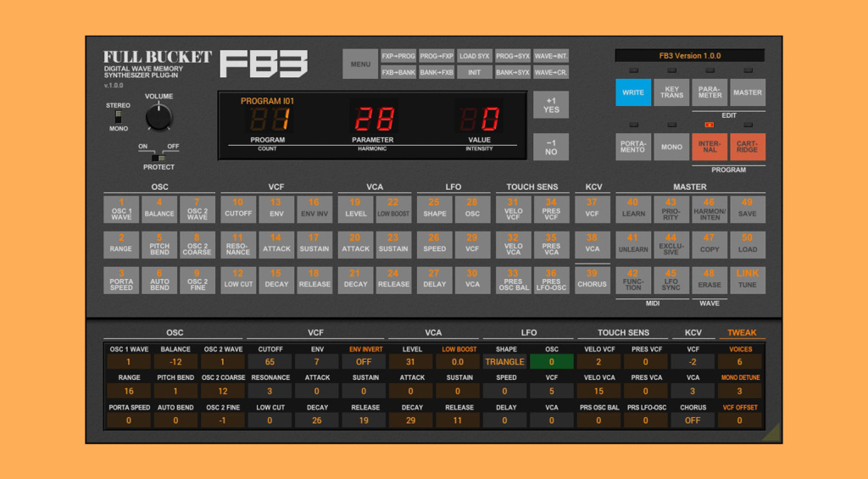The width and height of the screenshot is (868, 479).
Task: Open the LFO SHAPE TRIANGLE selector
Action: point(505,362)
